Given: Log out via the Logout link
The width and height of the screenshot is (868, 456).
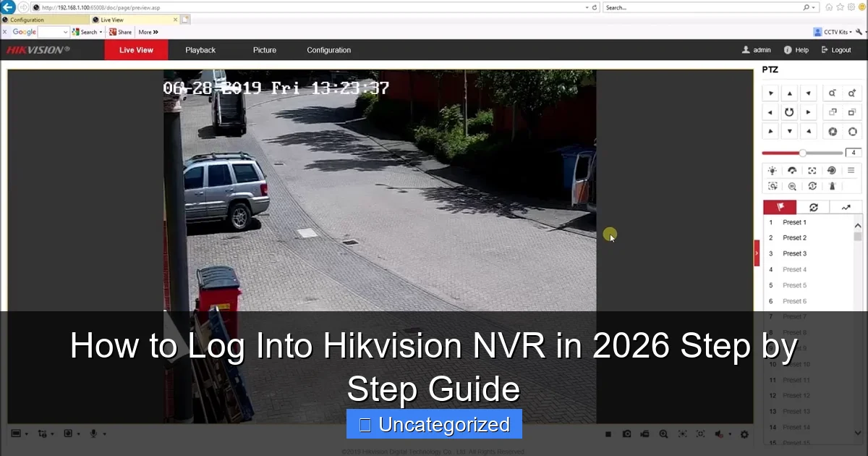Looking at the screenshot, I should 838,50.
